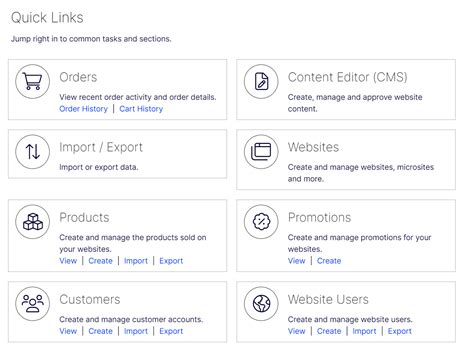Open the Websites card heading
This screenshot has height=361, width=474.
(313, 147)
